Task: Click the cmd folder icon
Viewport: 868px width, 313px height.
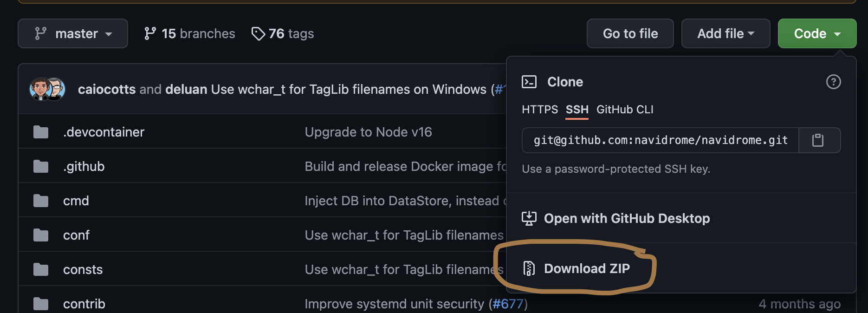Action: pos(40,200)
